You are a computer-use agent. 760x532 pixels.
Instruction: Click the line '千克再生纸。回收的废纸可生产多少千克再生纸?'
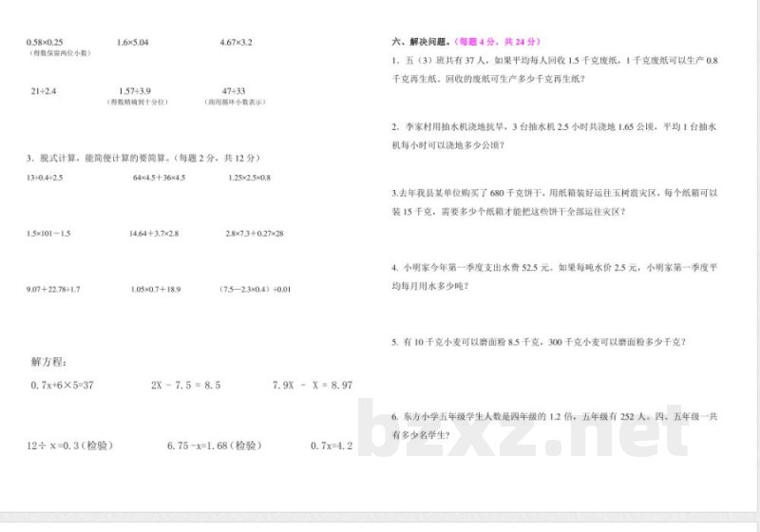[x=488, y=79]
